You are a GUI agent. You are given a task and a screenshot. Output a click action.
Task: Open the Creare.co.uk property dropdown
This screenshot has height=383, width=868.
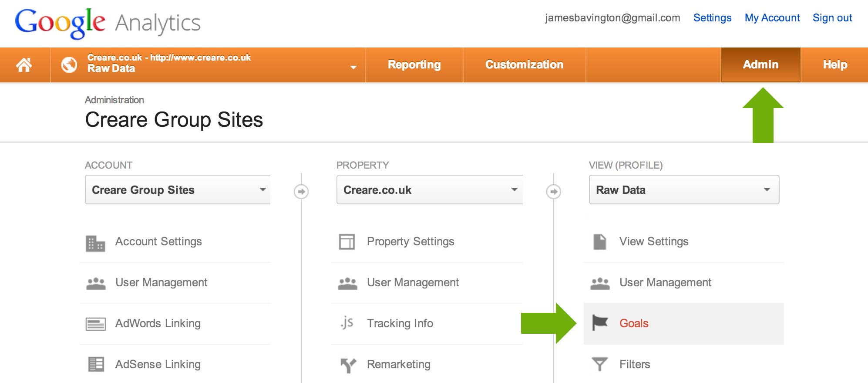point(430,190)
